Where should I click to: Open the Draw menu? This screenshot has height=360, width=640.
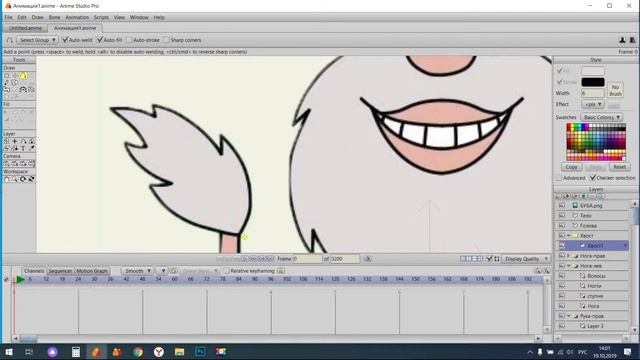click(38, 18)
